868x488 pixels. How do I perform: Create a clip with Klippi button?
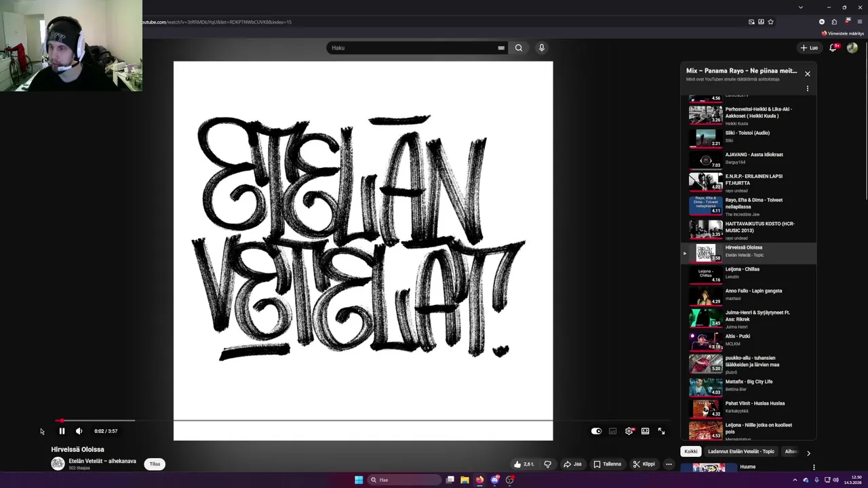644,464
